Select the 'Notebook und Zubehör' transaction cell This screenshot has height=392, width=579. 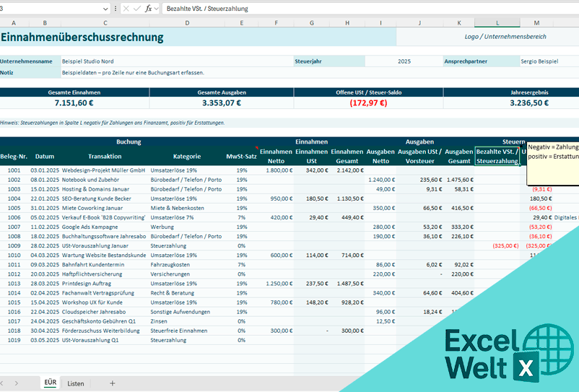105,180
